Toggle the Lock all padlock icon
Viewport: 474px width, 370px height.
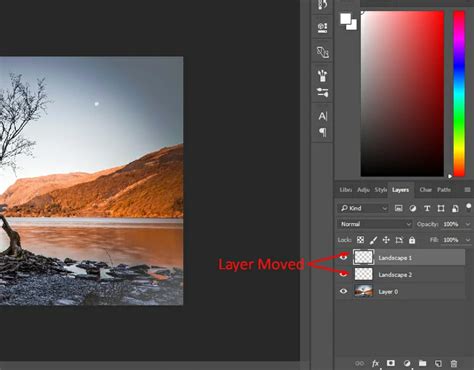(412, 240)
